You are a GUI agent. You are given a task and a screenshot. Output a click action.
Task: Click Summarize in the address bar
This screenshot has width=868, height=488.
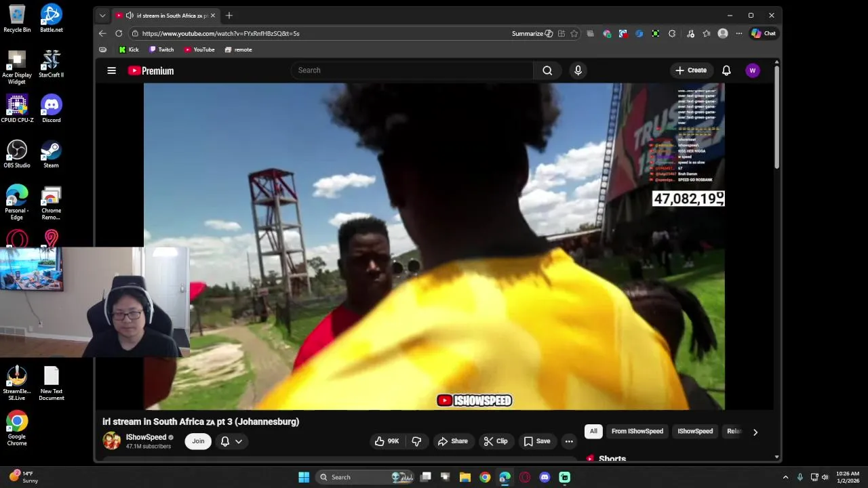pyautogui.click(x=532, y=33)
